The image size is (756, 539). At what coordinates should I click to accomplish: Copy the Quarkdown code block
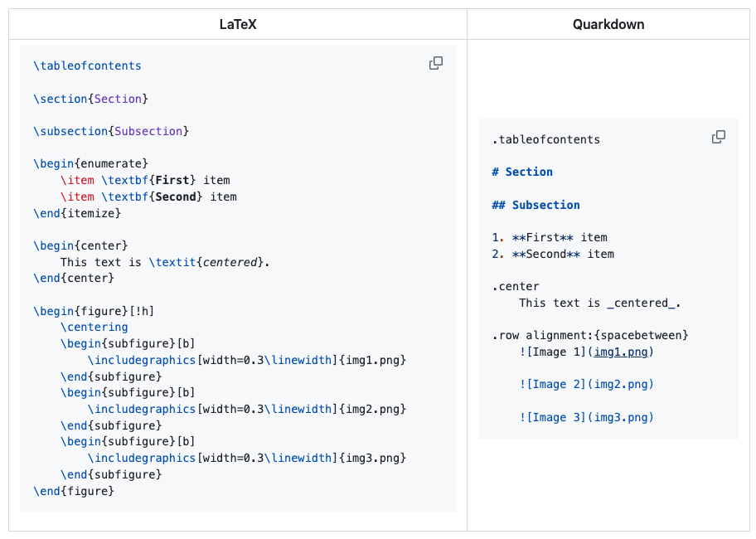click(x=719, y=137)
